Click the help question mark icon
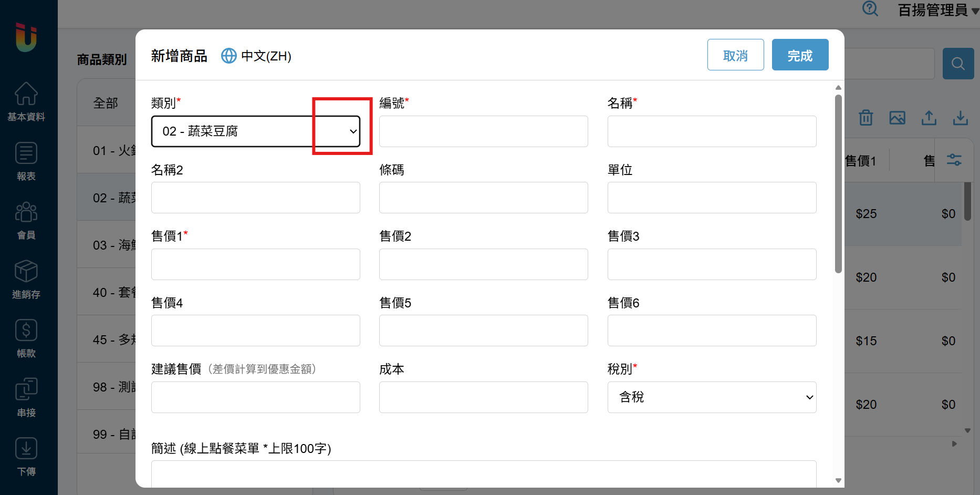 [x=870, y=9]
